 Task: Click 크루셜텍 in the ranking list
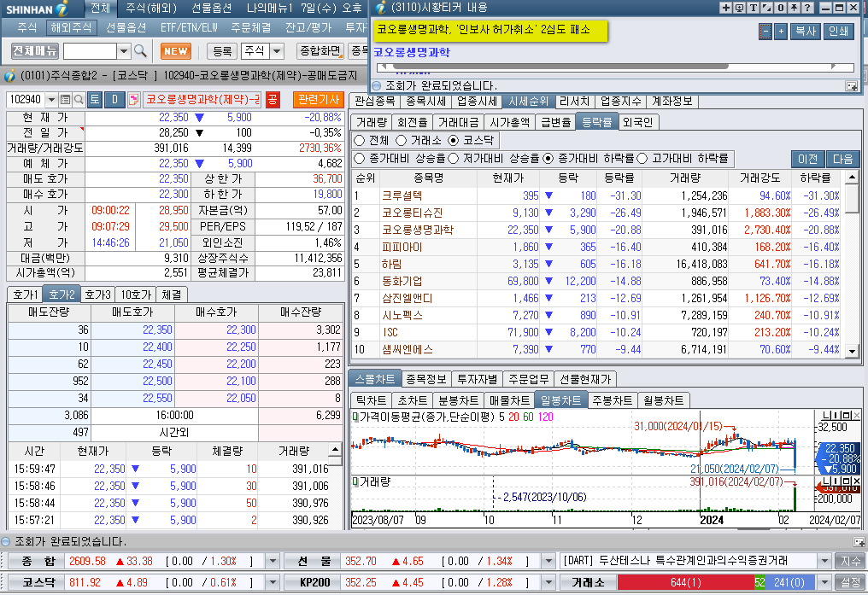402,195
